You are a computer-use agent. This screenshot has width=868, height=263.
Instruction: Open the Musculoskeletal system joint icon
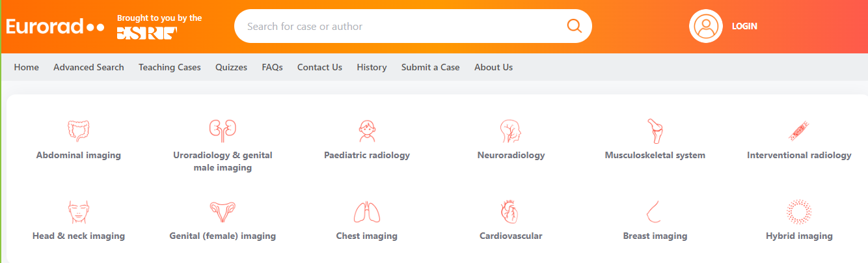(x=655, y=131)
